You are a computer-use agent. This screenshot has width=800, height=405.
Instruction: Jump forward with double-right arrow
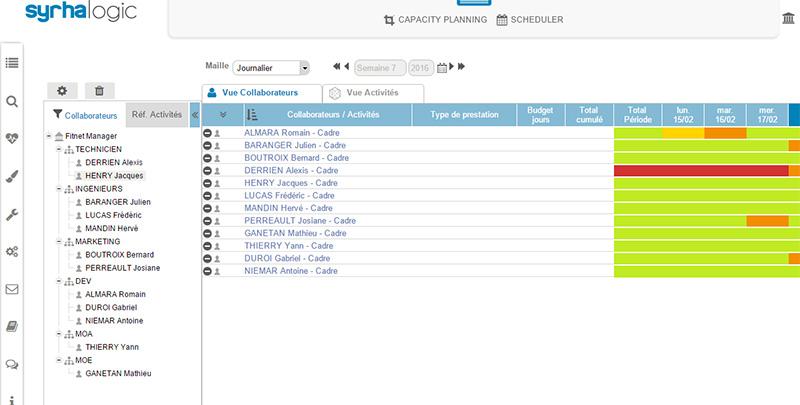click(461, 66)
